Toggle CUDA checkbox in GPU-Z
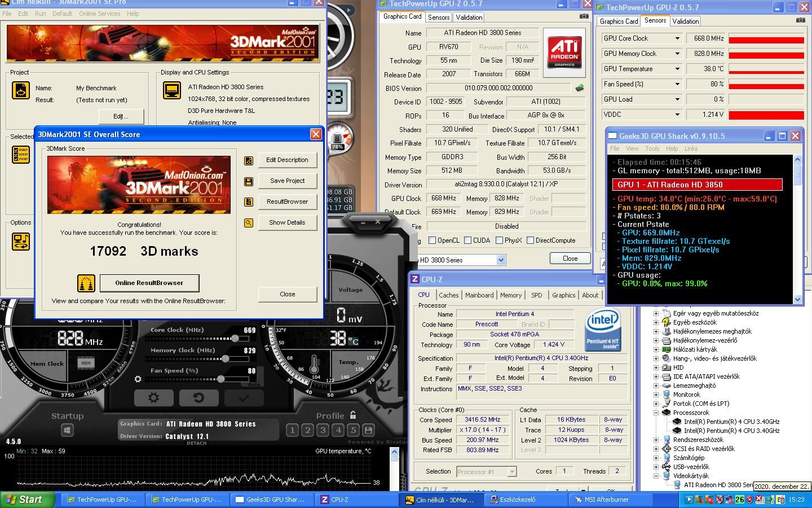Viewport: 812px width, 508px height. point(468,240)
